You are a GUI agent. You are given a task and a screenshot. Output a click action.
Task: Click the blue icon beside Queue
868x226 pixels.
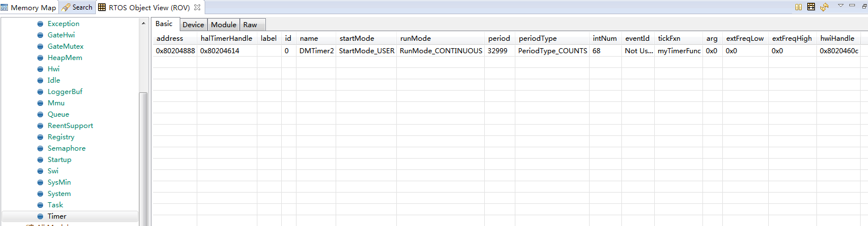pyautogui.click(x=40, y=114)
